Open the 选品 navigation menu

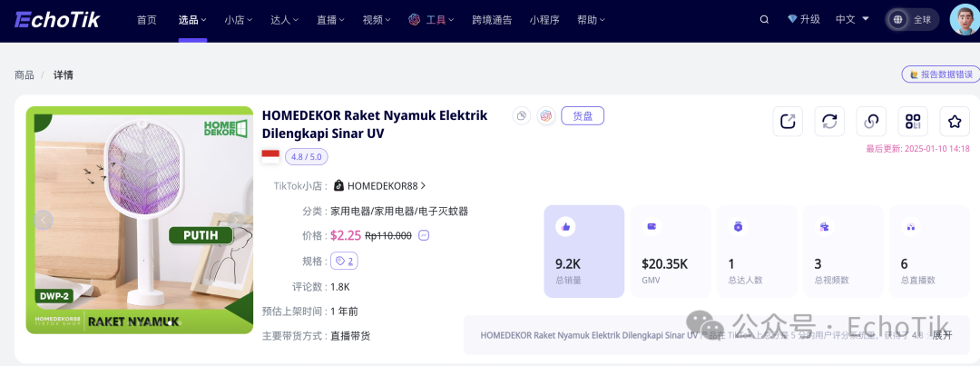192,19
